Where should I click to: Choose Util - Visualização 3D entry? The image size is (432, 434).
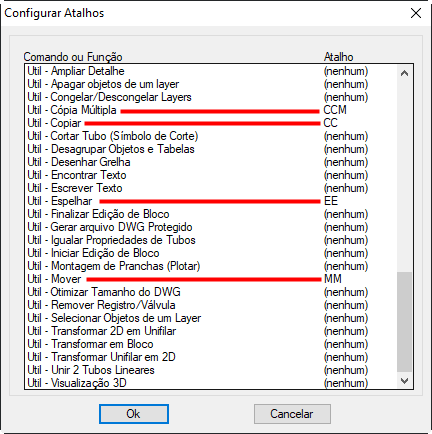(211, 383)
